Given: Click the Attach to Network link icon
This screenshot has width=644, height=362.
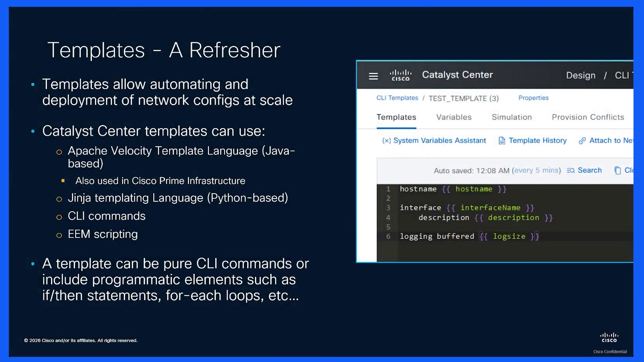Looking at the screenshot, I should coord(582,141).
